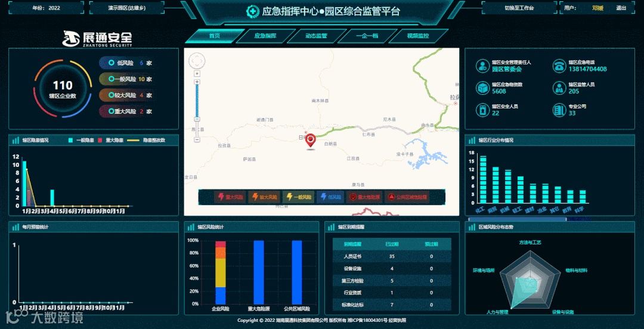Click the map zoom slider handle
Image resolution: width=644 pixels, height=329 pixels.
197,119
